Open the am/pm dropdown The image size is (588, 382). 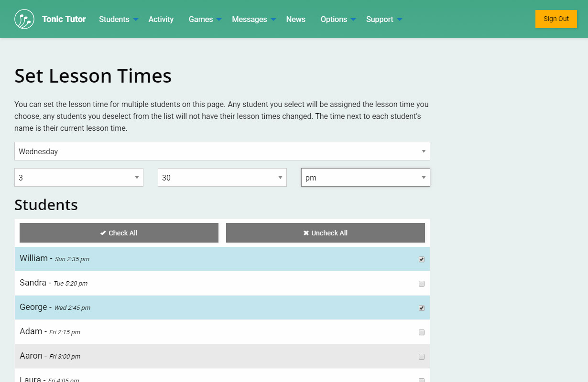pyautogui.click(x=366, y=178)
